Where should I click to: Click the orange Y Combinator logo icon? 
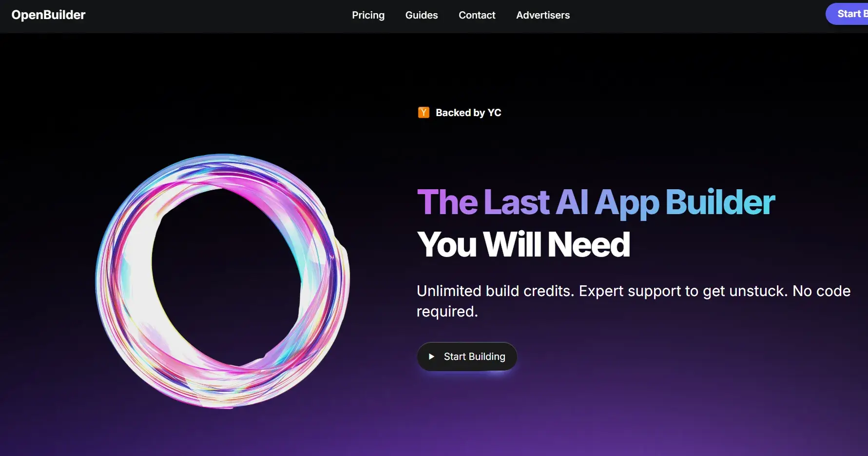[x=424, y=113]
